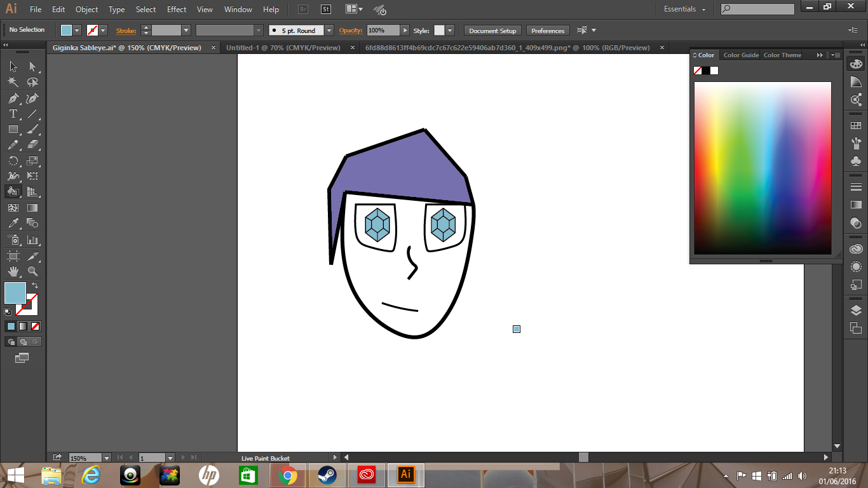Select the Blend tool
Screen dimensions: 868x488
coord(32,223)
